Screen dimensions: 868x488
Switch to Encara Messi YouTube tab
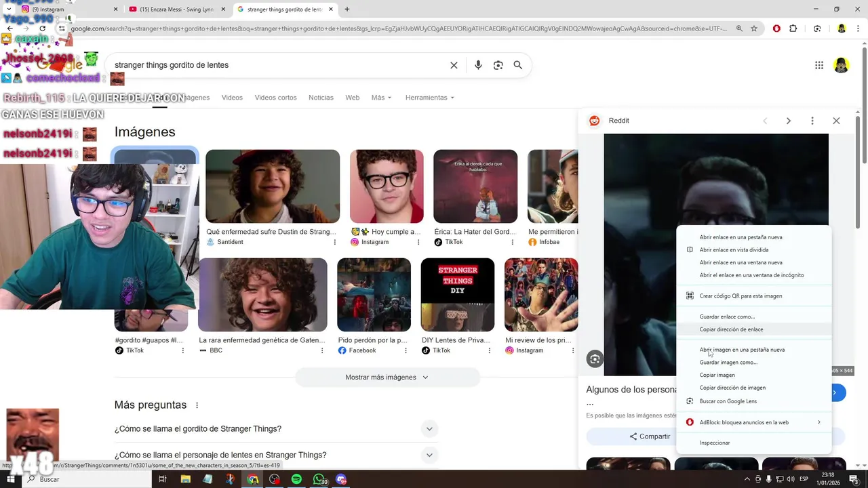(x=176, y=9)
